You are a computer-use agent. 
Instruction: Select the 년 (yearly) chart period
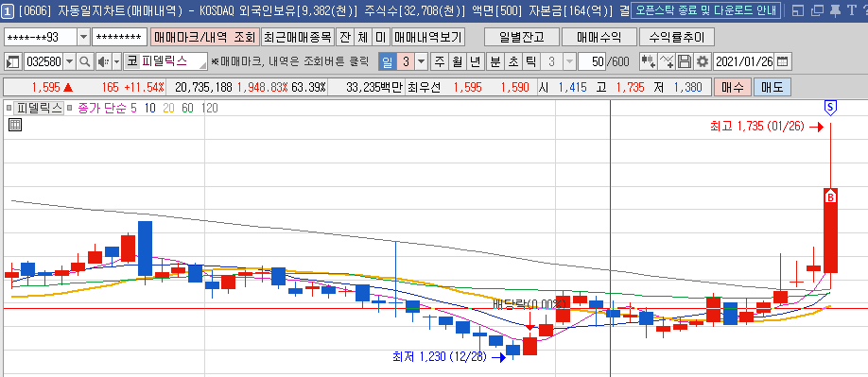click(475, 61)
